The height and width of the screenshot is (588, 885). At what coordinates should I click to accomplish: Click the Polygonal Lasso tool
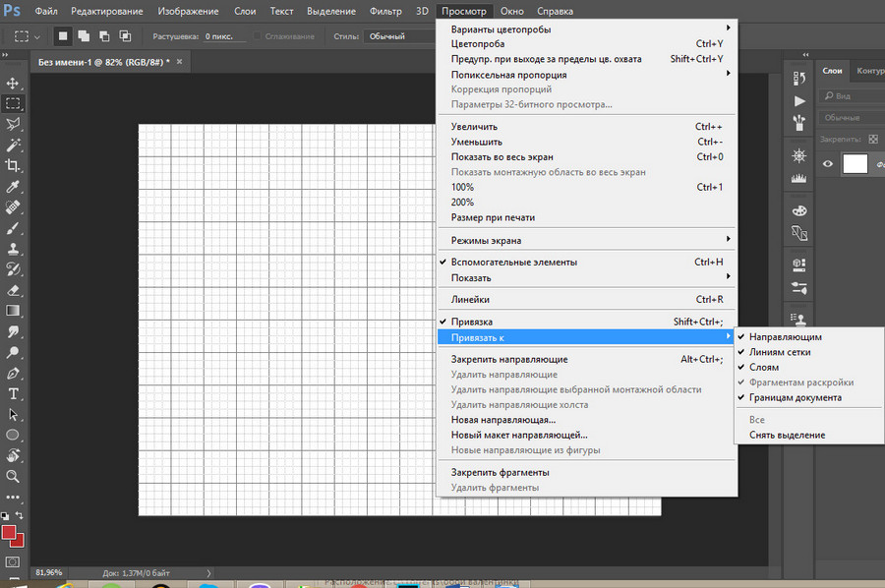(14, 124)
